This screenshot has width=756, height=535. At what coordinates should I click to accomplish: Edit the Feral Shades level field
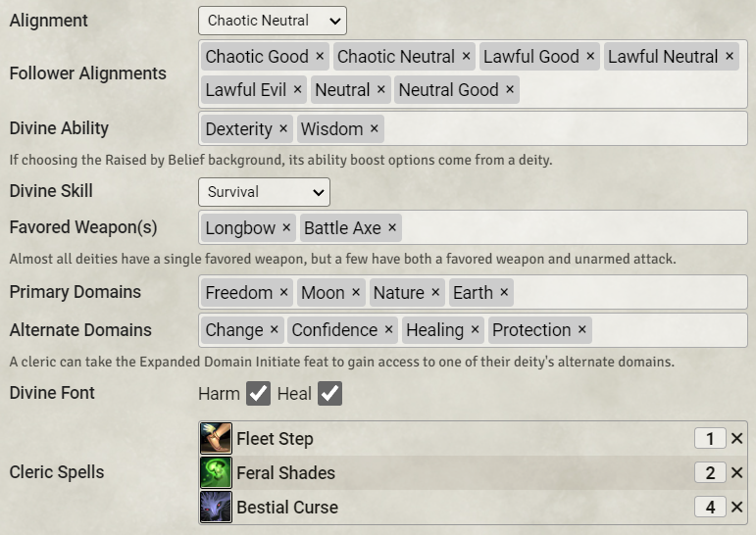pyautogui.click(x=709, y=473)
